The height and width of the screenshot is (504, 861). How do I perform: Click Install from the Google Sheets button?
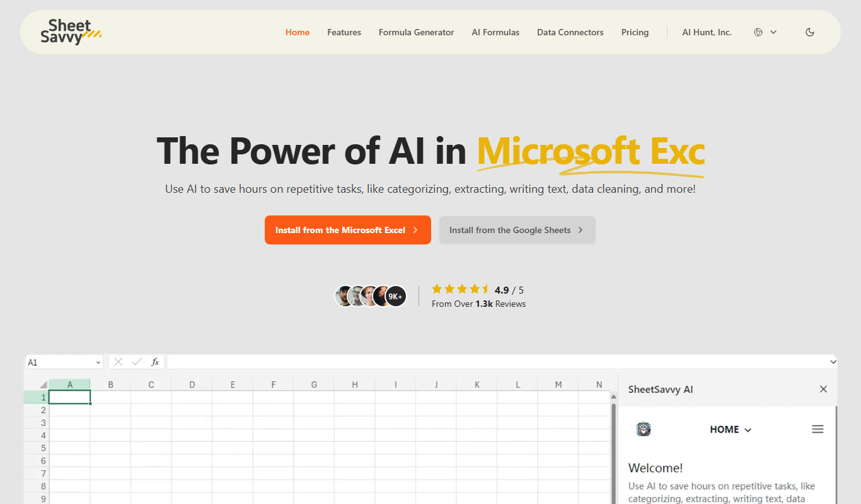pos(517,230)
